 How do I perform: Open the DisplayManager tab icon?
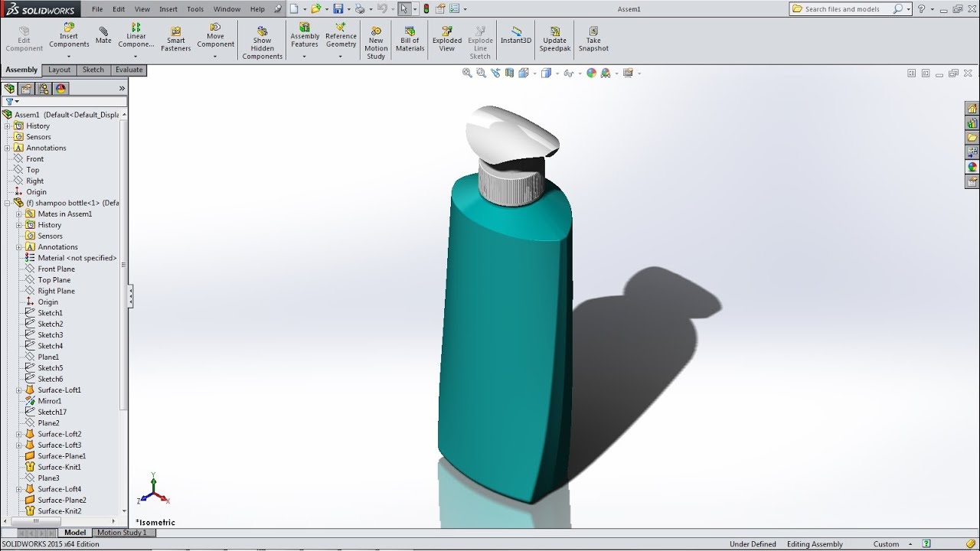61,89
